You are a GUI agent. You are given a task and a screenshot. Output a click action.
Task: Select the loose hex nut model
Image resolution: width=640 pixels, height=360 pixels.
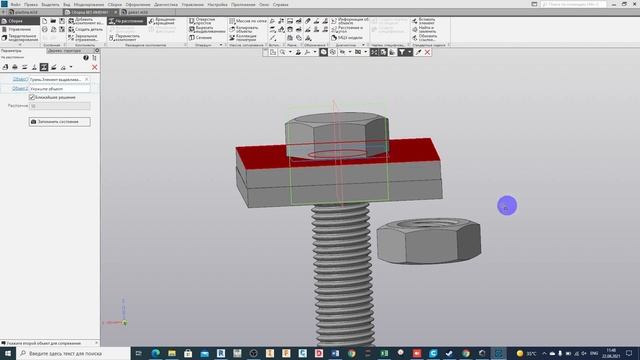[x=429, y=241]
